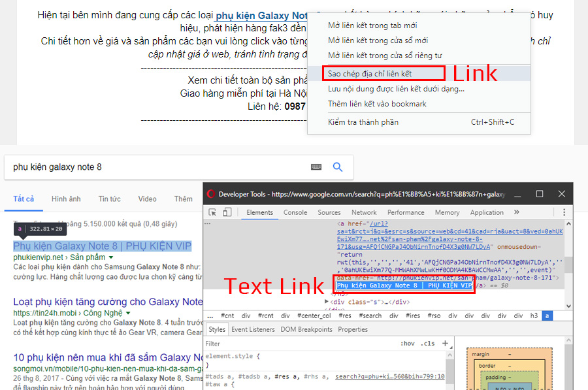588x390 pixels.
Task: Click the magnifier search icon in Google search box
Action: (x=338, y=167)
